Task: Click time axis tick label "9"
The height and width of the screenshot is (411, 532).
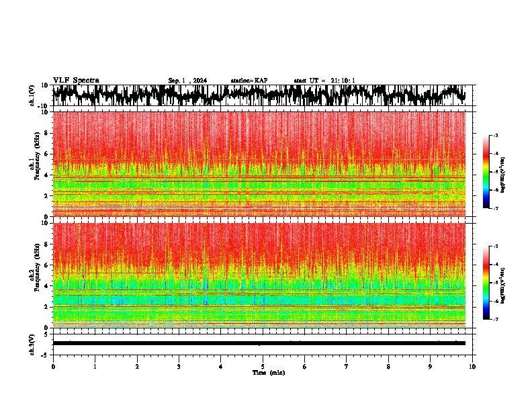Action: click(x=430, y=367)
